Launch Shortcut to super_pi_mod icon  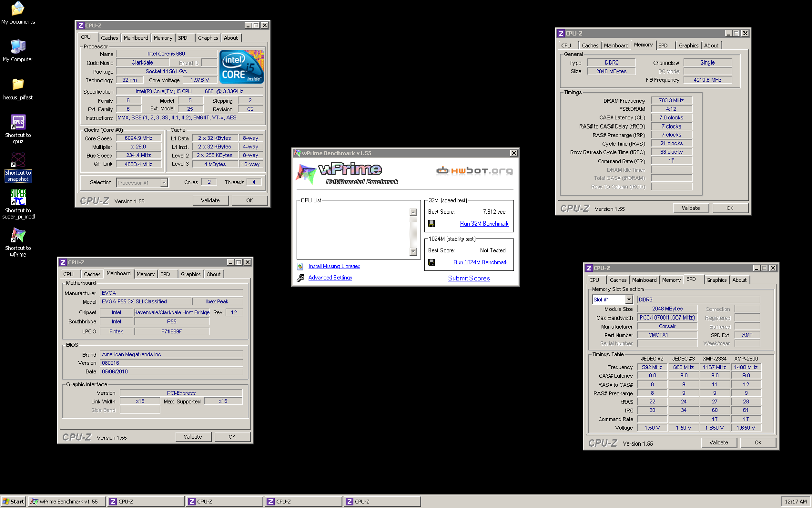(18, 204)
